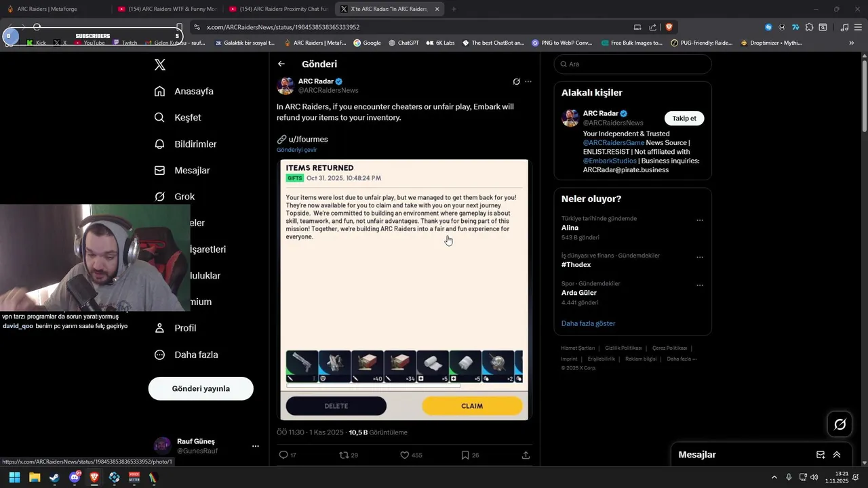Click CLAIM button in the post image
The image size is (868, 488).
click(x=472, y=406)
